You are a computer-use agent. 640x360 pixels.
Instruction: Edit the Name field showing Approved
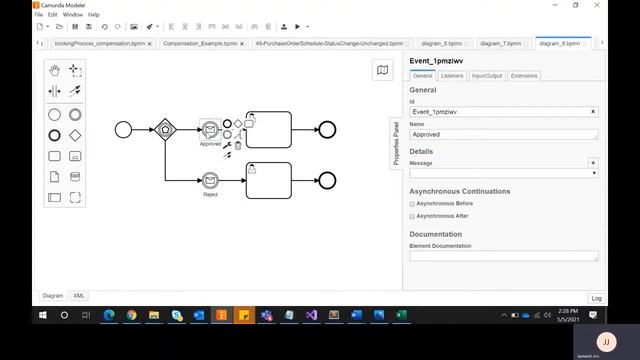pyautogui.click(x=504, y=135)
